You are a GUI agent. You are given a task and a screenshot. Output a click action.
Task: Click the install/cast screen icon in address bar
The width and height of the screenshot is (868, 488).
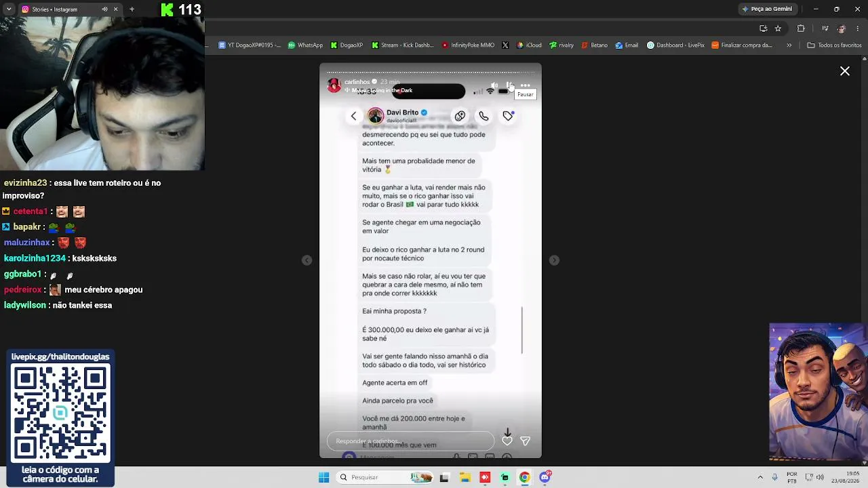pyautogui.click(x=763, y=28)
